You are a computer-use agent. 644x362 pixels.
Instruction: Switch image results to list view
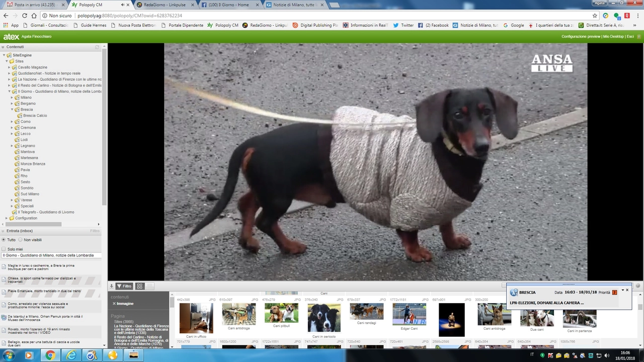pos(149,286)
